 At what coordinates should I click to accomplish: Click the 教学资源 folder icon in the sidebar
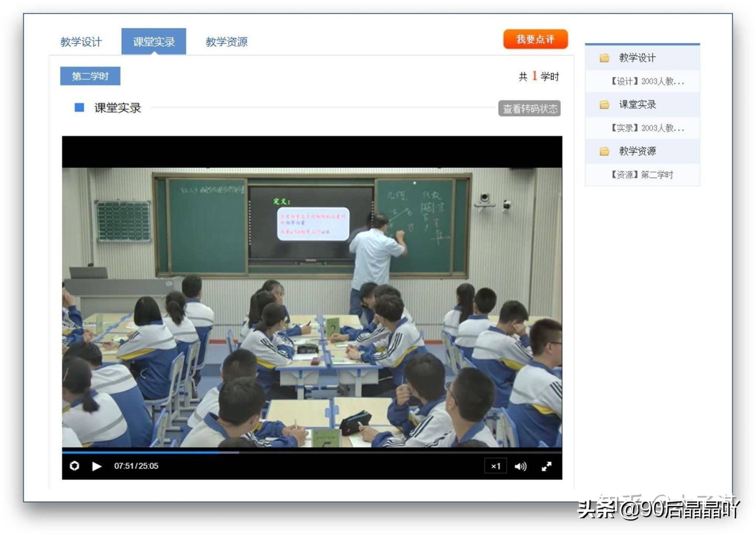[x=605, y=151]
